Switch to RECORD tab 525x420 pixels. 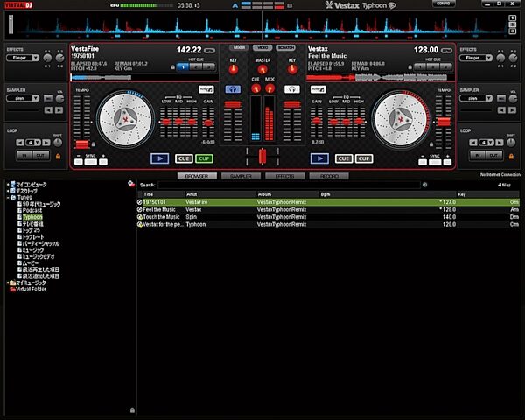(329, 176)
